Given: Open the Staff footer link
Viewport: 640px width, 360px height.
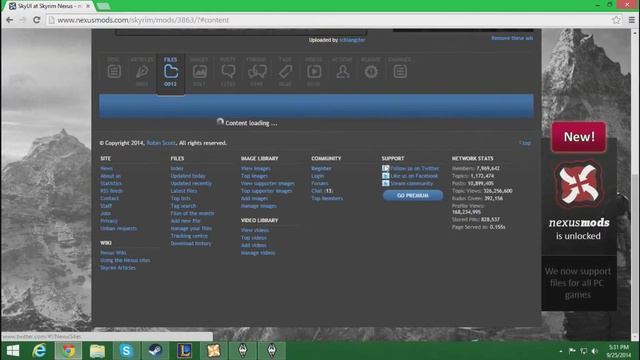Looking at the screenshot, I should (x=106, y=206).
